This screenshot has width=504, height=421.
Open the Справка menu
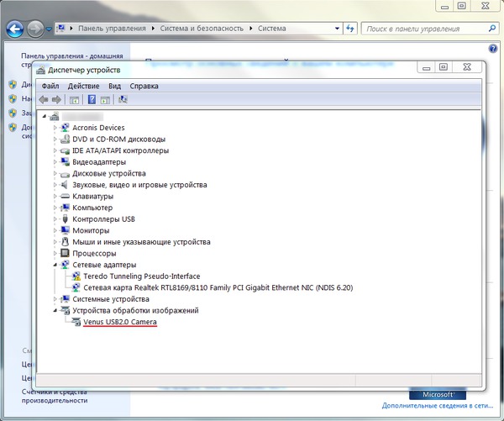(x=144, y=86)
